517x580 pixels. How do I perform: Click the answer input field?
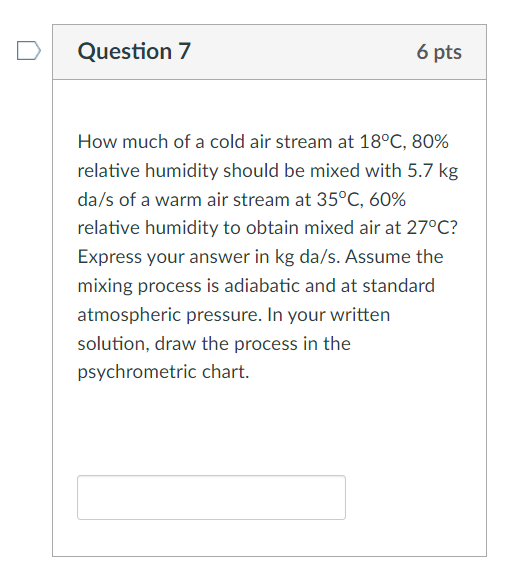click(x=211, y=497)
